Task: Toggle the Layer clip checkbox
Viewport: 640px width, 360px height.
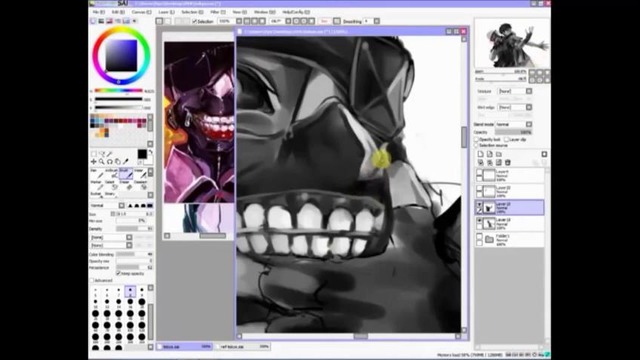Action: point(507,140)
